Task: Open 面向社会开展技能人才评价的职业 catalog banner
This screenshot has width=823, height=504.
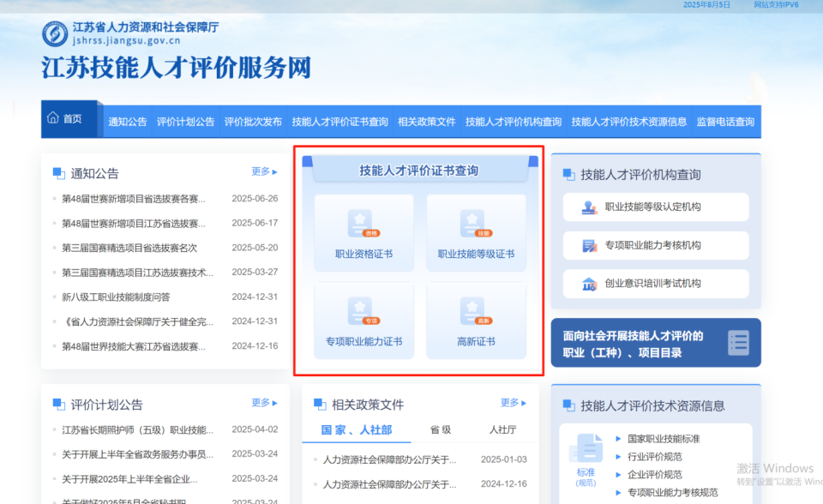Action: tap(656, 343)
